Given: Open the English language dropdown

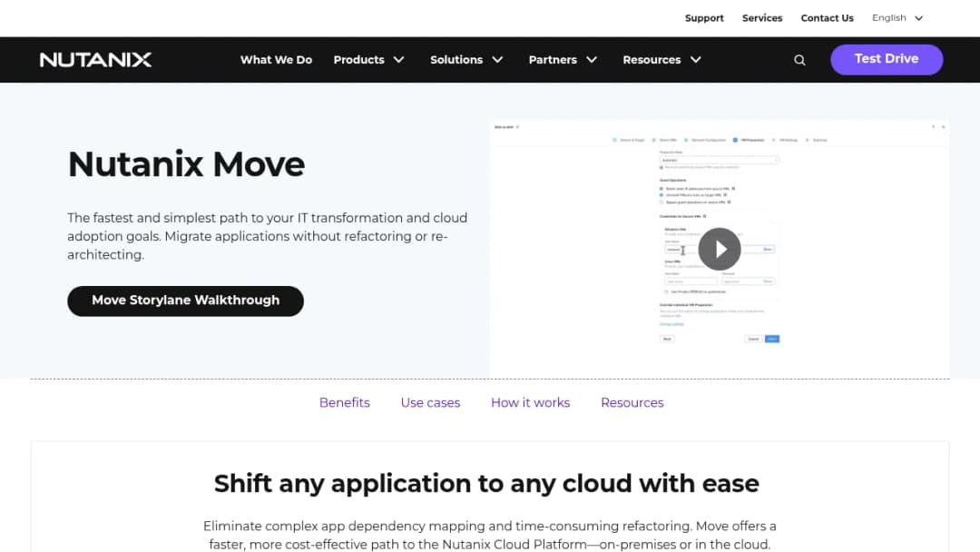Looking at the screenshot, I should click(x=897, y=17).
